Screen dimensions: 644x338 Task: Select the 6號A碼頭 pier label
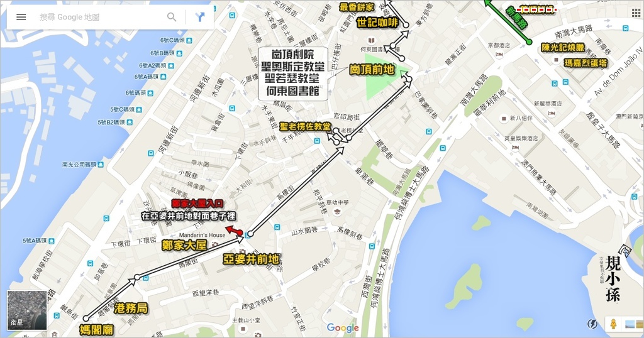147,77
